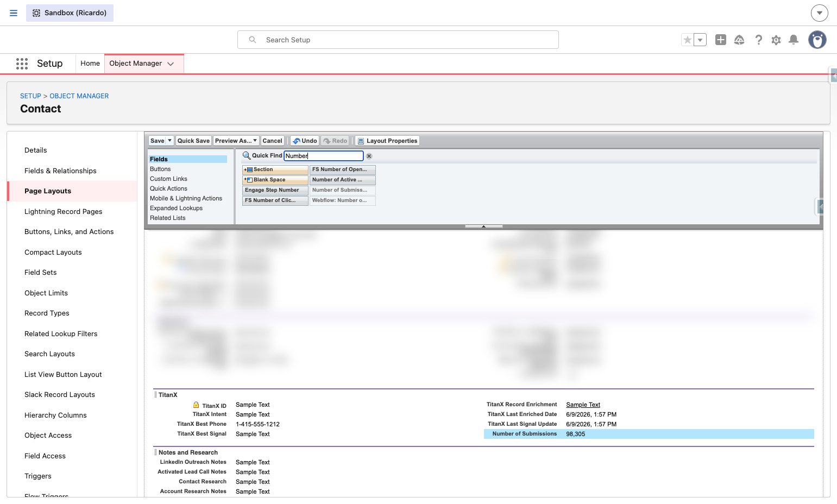Collapse the palette with the handle arrow
The width and height of the screenshot is (837, 504).
483,226
